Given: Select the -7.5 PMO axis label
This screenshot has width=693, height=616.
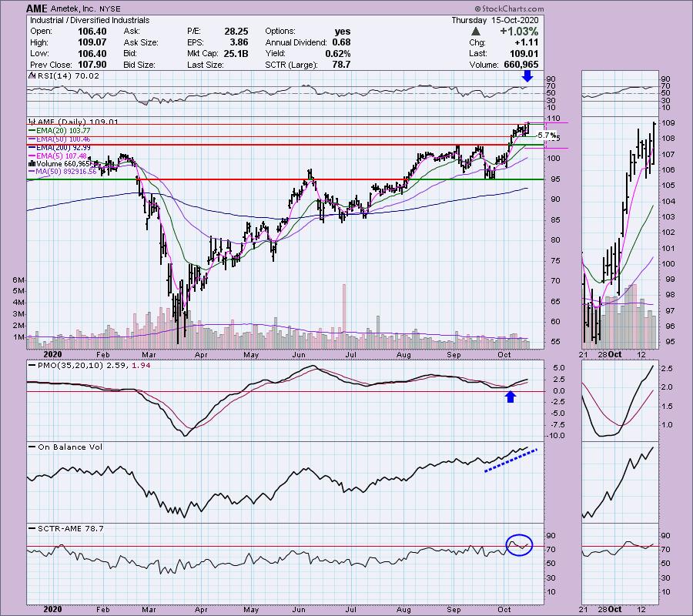Looking at the screenshot, I should click(x=557, y=425).
